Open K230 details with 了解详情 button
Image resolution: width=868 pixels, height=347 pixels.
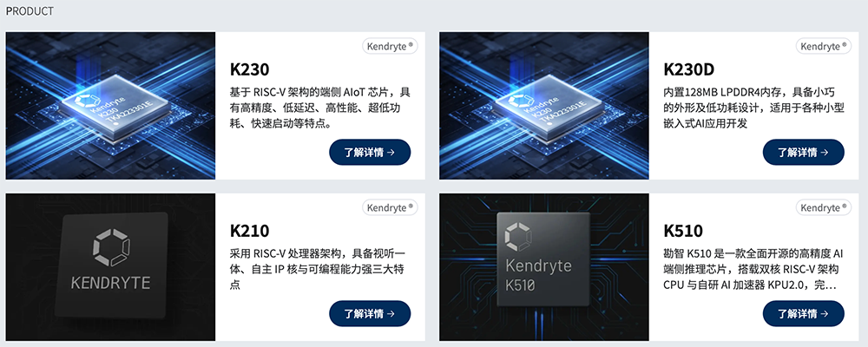click(370, 152)
